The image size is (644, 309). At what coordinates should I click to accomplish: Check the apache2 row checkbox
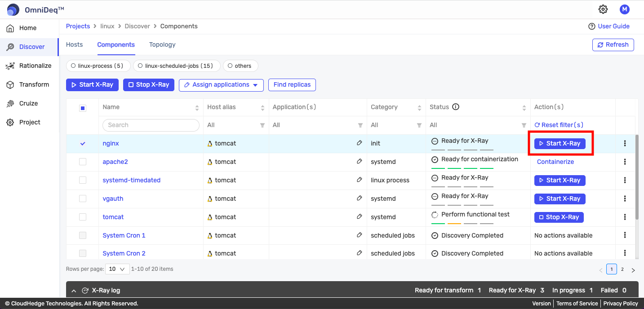click(83, 162)
